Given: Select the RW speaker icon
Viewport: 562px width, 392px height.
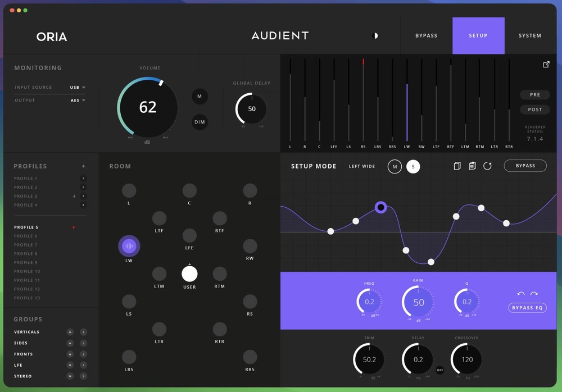Looking at the screenshot, I should [250, 246].
